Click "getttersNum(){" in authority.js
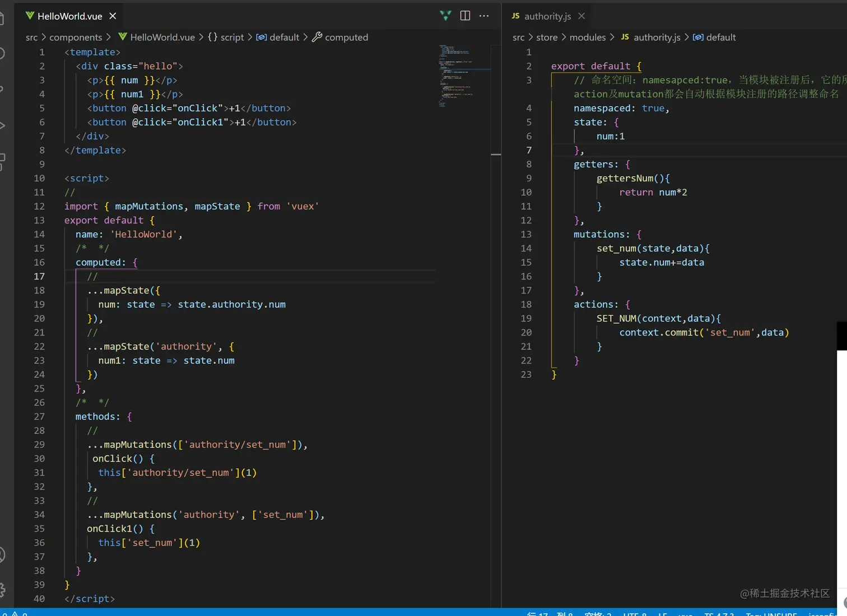This screenshot has width=847, height=616. 633,178
